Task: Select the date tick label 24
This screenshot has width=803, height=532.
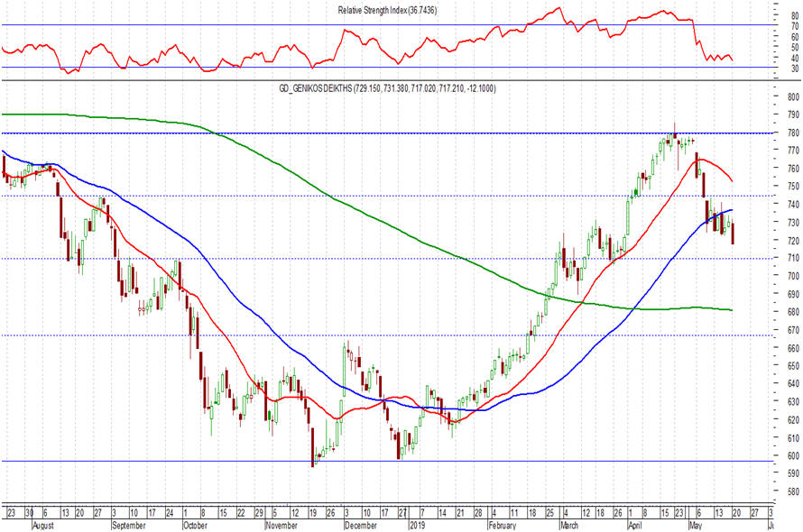Action: pyautogui.click(x=170, y=513)
